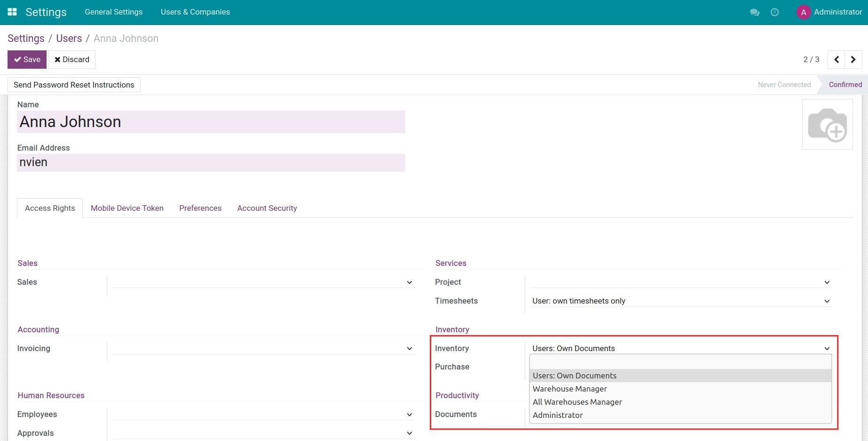The image size is (868, 441).
Task: Set user status to Confirmed
Action: (845, 85)
